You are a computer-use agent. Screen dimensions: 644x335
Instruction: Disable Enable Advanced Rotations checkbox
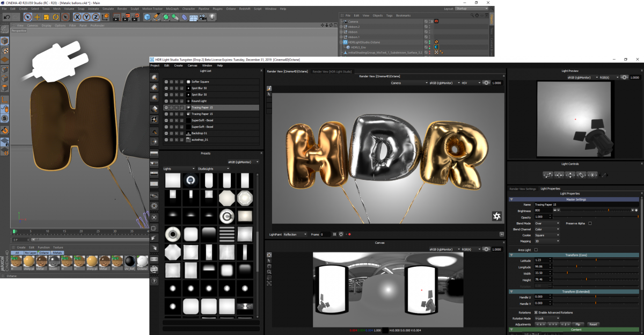(x=536, y=312)
